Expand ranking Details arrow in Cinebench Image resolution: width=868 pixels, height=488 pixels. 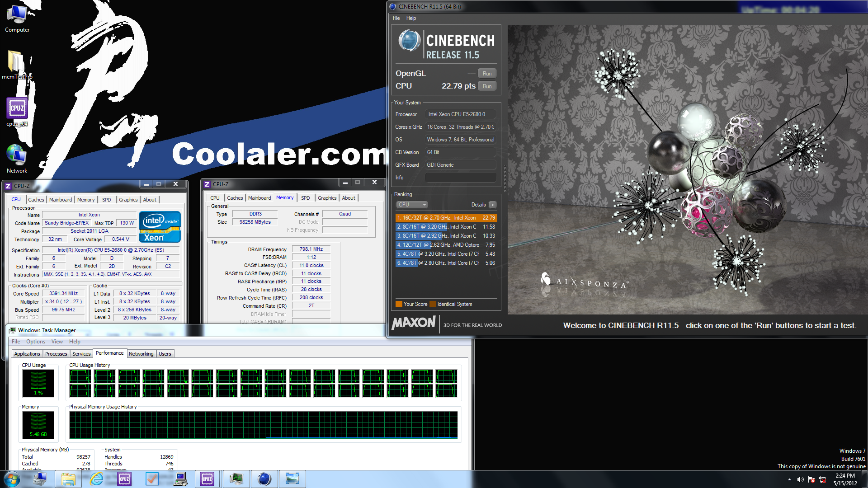[x=493, y=205]
